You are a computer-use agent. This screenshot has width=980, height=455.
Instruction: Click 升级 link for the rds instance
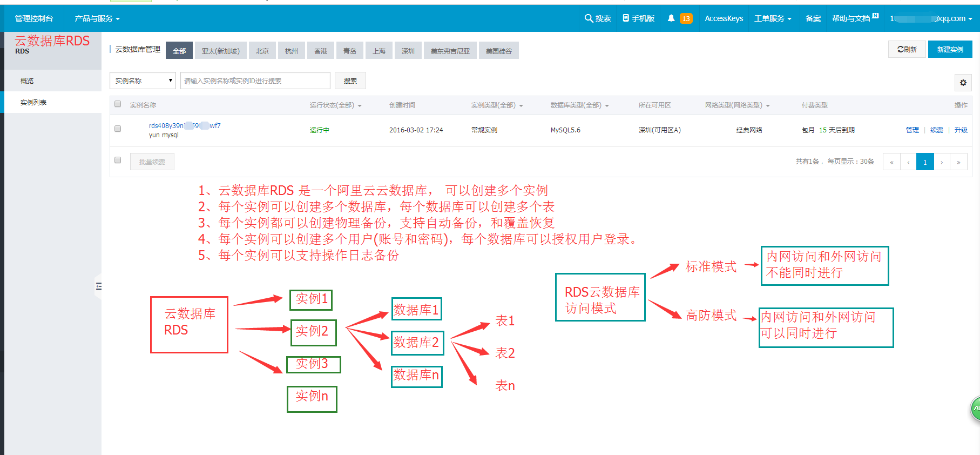pos(961,130)
